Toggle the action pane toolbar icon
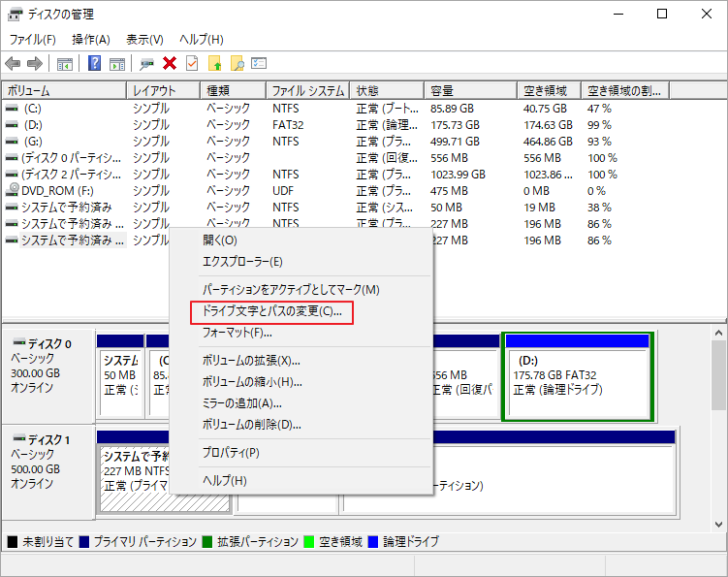 [x=117, y=64]
